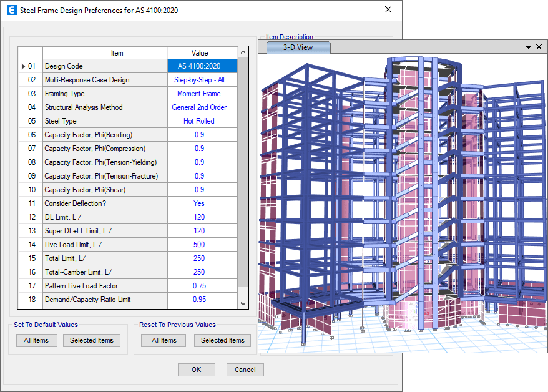The image size is (548, 392).
Task: Open the Step-by-Step - All value cell
Action: (202, 80)
